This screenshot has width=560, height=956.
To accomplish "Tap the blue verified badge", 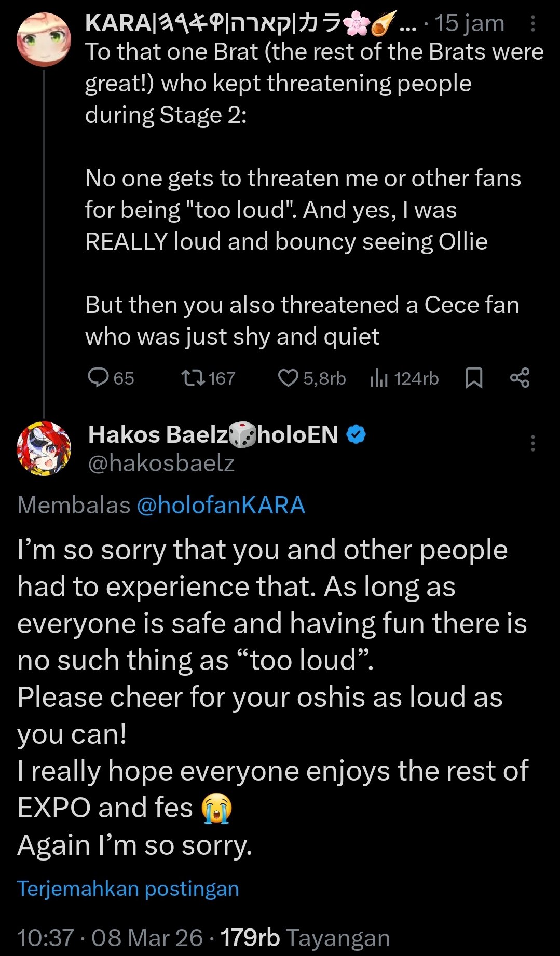I will pos(356,434).
